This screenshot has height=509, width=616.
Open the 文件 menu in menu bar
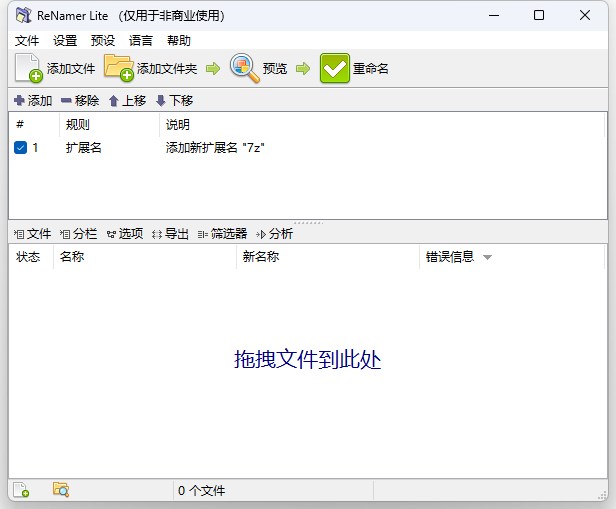coord(27,40)
